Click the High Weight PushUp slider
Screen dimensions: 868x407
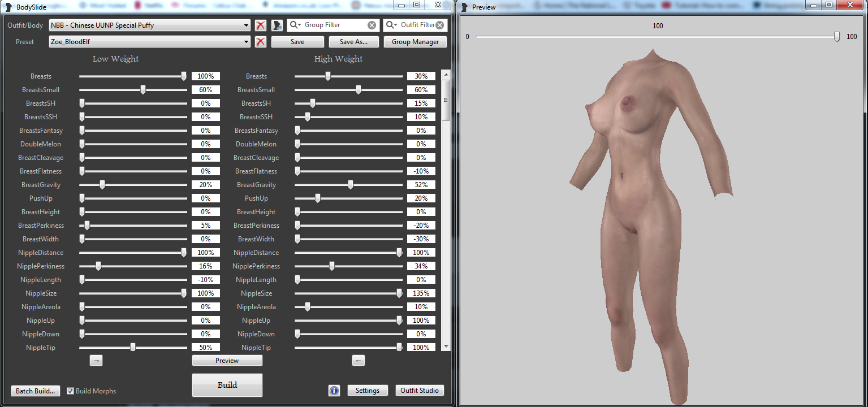348,198
